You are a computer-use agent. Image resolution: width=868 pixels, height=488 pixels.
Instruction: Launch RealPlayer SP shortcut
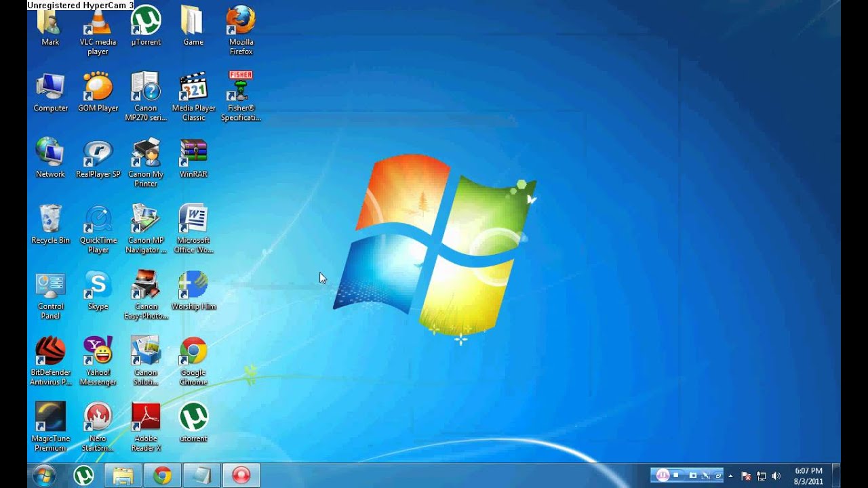point(98,158)
